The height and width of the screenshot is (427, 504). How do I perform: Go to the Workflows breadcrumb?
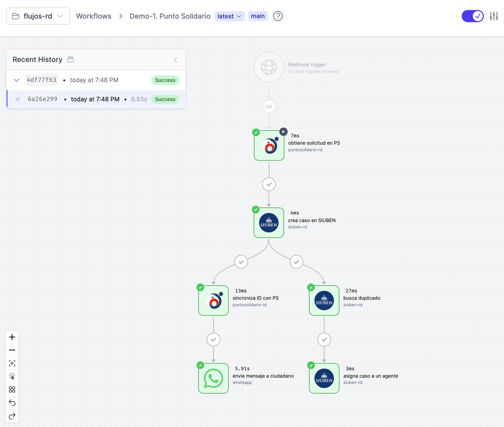(93, 16)
